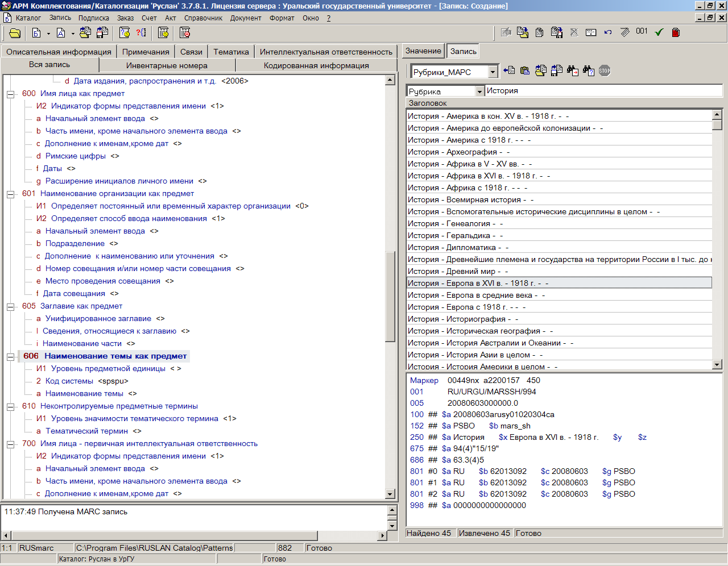Screen dimensions: 728x566
Task: Click the document with red minus icon
Action: point(184,33)
